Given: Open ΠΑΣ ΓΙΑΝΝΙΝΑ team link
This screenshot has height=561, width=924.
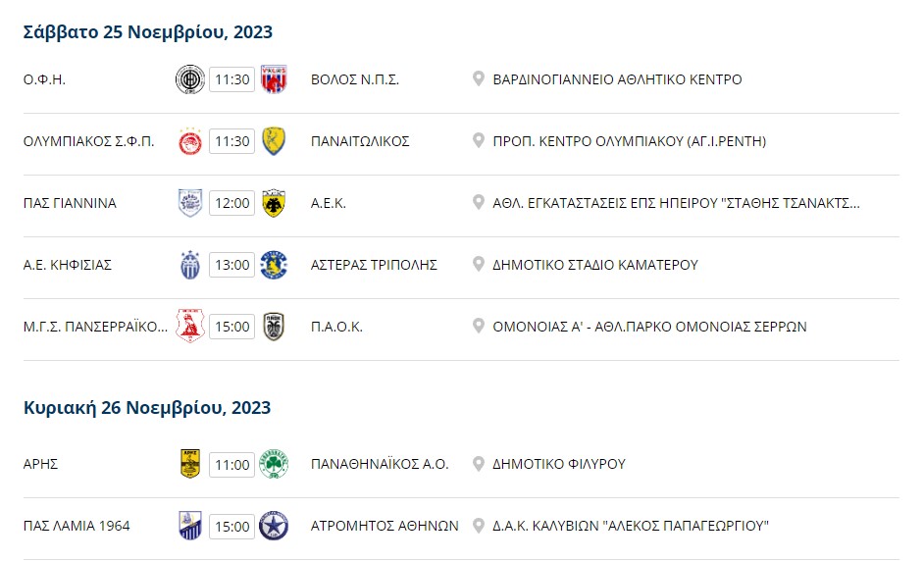Looking at the screenshot, I should pyautogui.click(x=70, y=203).
